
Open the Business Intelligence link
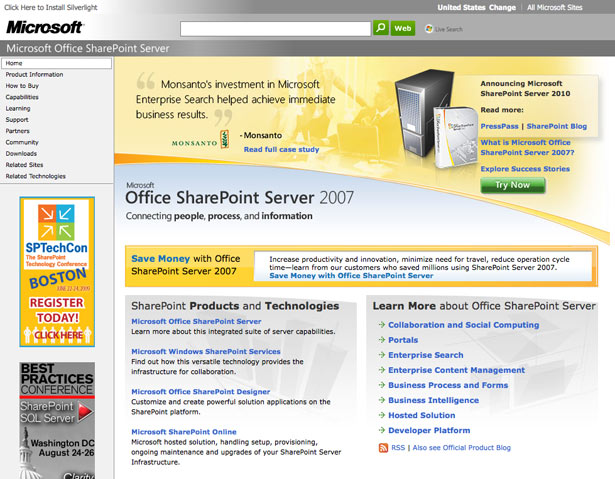click(433, 401)
